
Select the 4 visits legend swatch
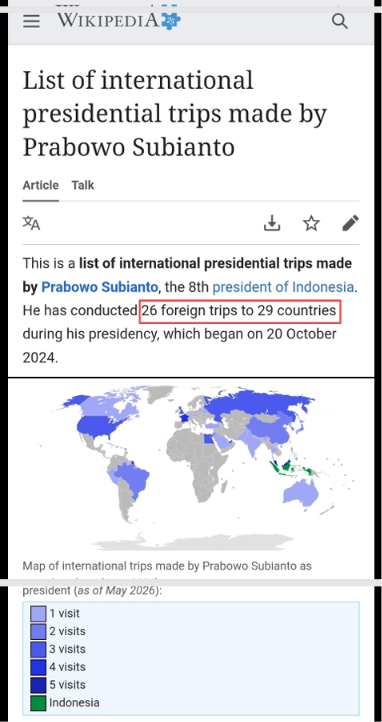tap(38, 667)
